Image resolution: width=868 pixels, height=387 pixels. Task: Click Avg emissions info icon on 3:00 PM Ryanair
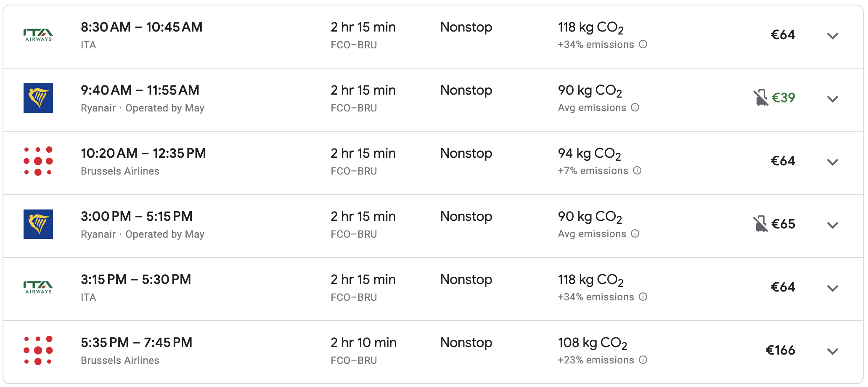point(635,233)
